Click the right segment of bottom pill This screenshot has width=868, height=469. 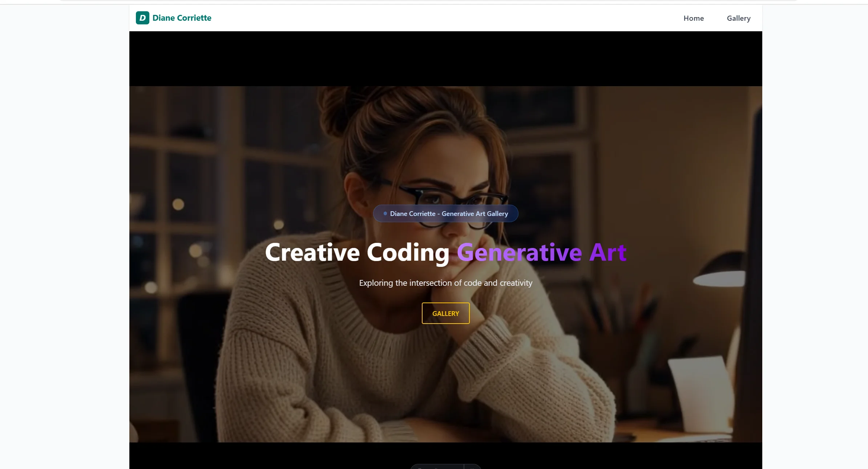(473, 466)
